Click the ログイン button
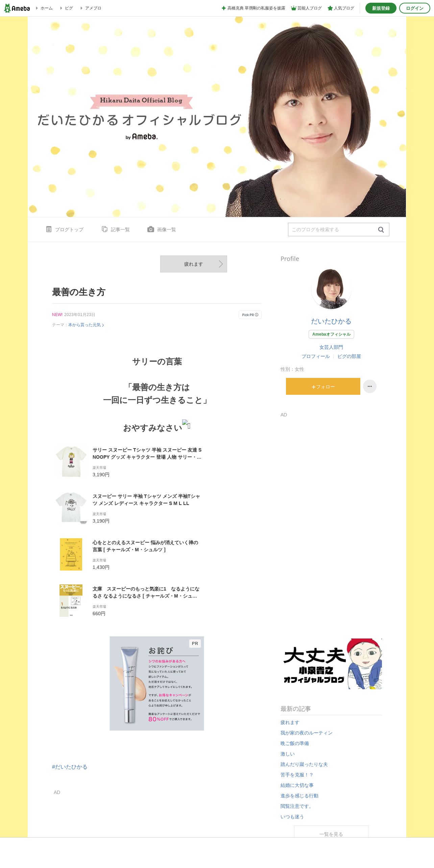Image resolution: width=434 pixels, height=868 pixels. pyautogui.click(x=414, y=8)
